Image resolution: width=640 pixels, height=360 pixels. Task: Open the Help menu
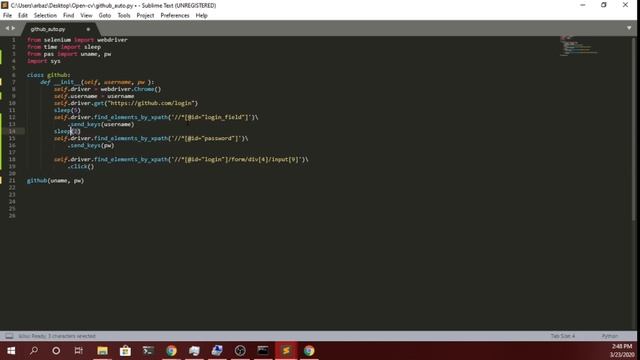click(202, 16)
